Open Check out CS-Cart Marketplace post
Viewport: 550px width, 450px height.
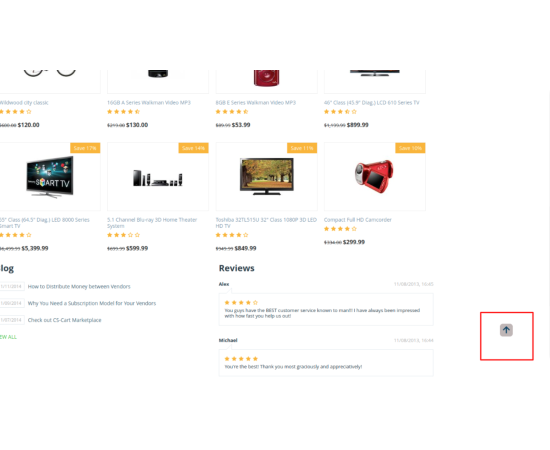tap(65, 320)
